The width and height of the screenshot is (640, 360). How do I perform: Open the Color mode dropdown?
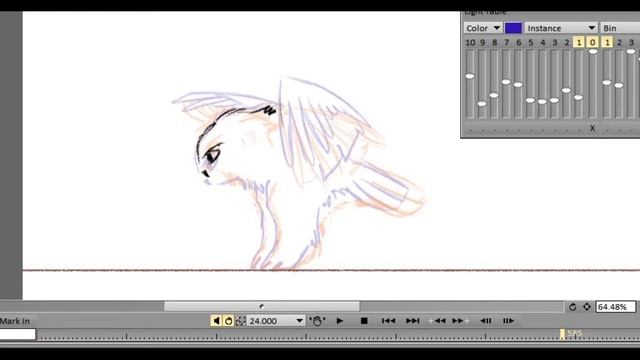483,28
